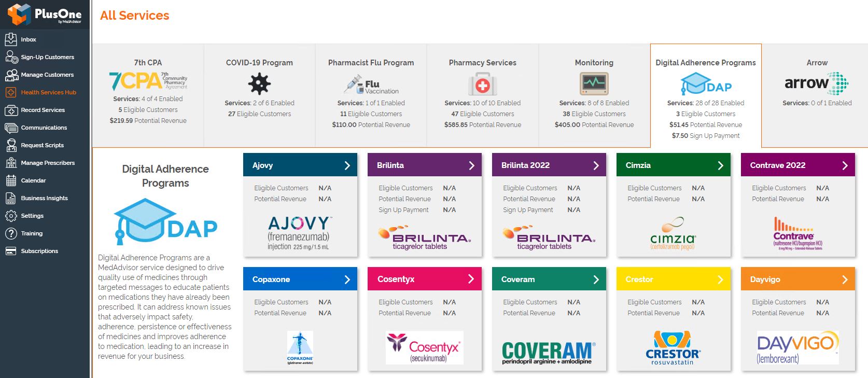The image size is (868, 378).
Task: Open Subscriptions menu label
Action: pyautogui.click(x=39, y=251)
